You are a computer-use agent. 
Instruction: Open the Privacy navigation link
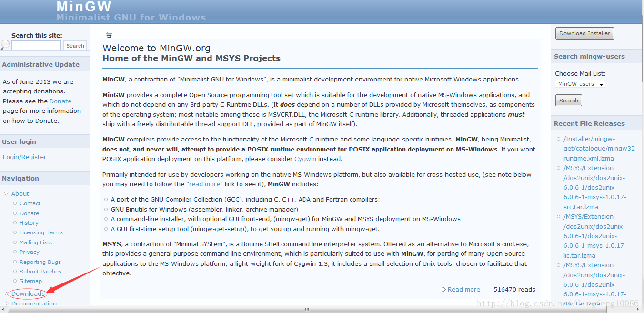30,252
